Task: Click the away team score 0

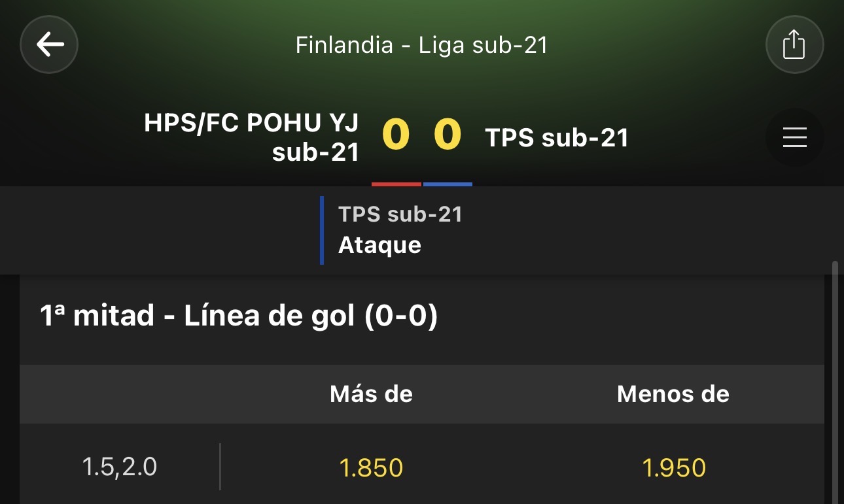Action: (448, 135)
